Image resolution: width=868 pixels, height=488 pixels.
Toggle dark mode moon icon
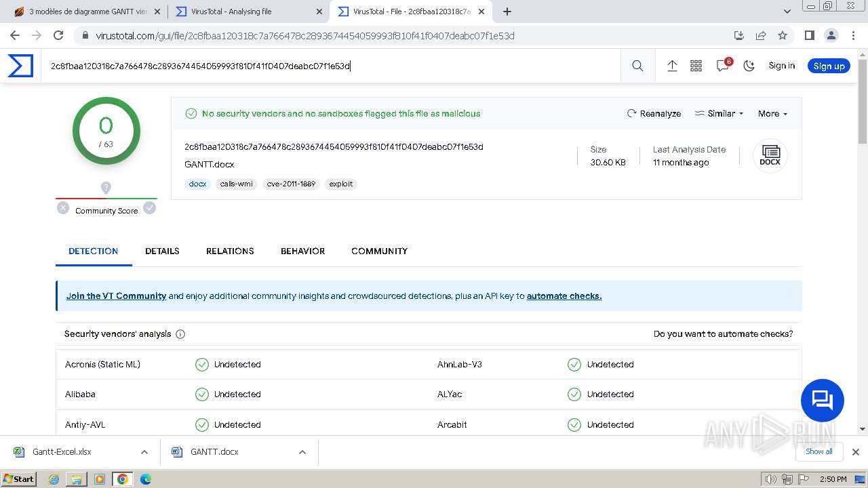749,66
